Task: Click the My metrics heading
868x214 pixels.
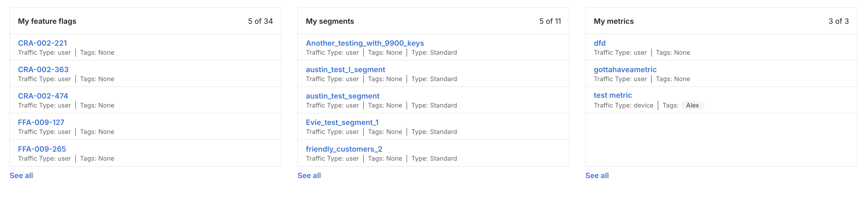Action: coord(613,21)
